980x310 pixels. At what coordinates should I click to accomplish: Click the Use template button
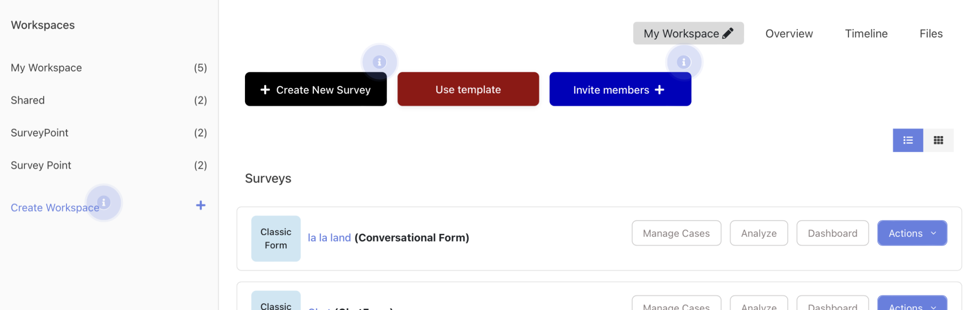click(x=468, y=89)
